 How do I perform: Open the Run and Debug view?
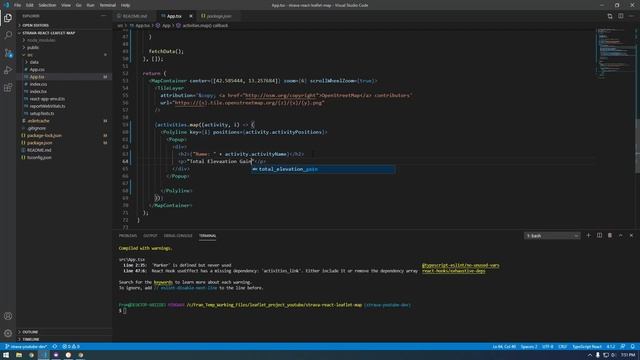click(x=8, y=70)
